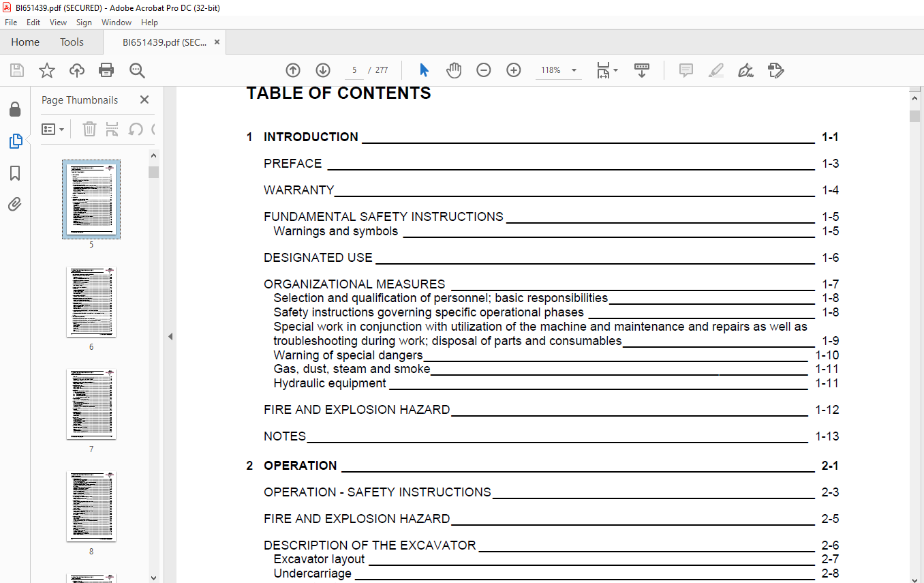
Task: Switch to the Home tab
Action: click(25, 42)
